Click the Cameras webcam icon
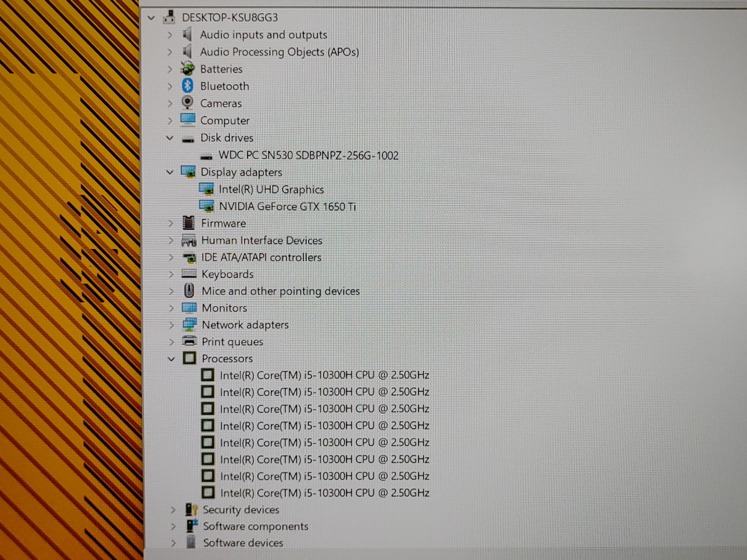Image resolution: width=747 pixels, height=560 pixels. coord(188,103)
